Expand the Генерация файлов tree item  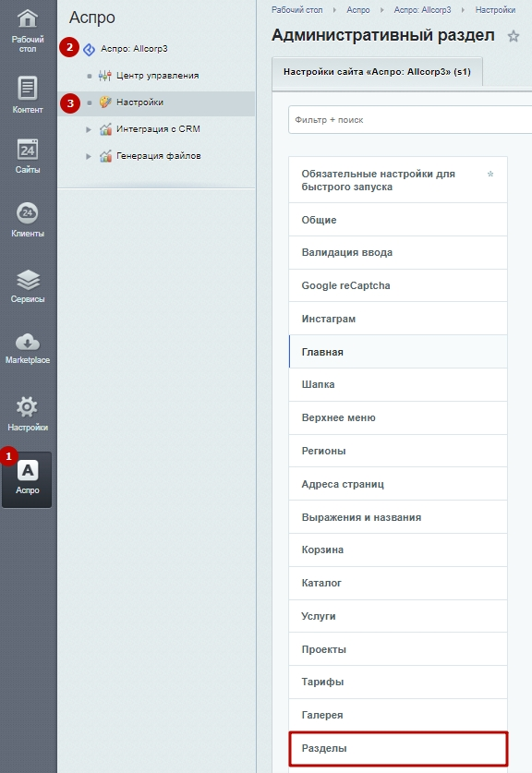[x=89, y=156]
